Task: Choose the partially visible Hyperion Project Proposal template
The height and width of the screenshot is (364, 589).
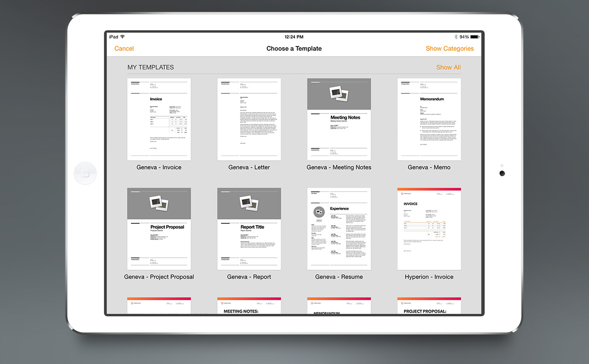Action: (429, 306)
